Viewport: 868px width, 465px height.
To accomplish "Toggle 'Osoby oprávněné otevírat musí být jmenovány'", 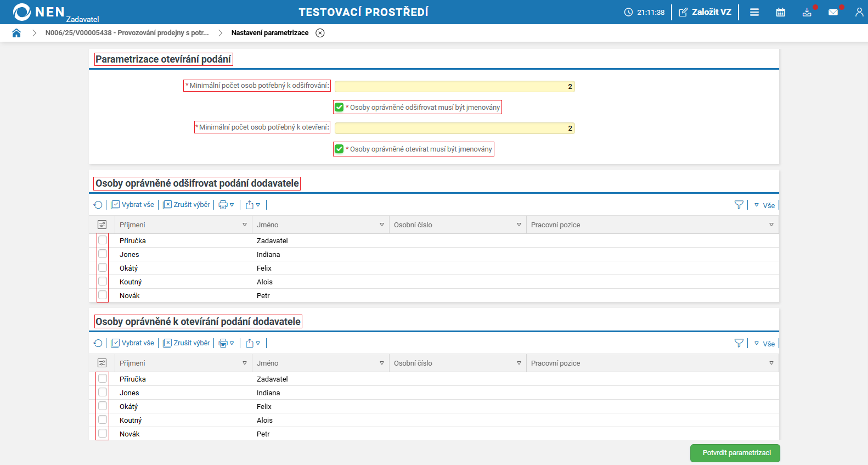I will pyautogui.click(x=339, y=149).
